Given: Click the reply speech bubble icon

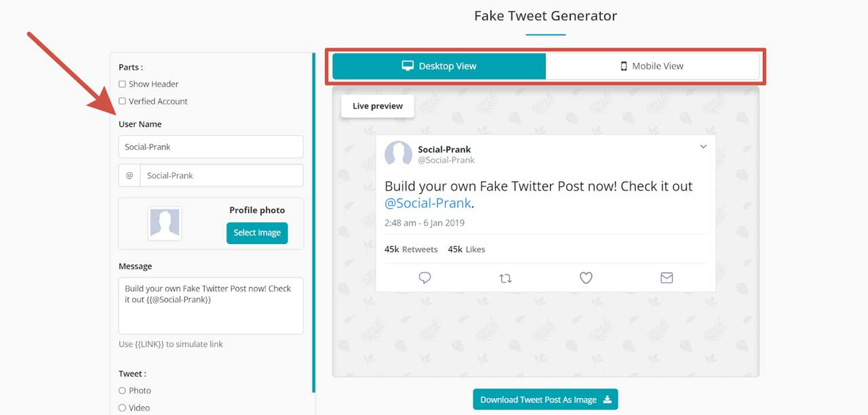Looking at the screenshot, I should click(x=425, y=278).
